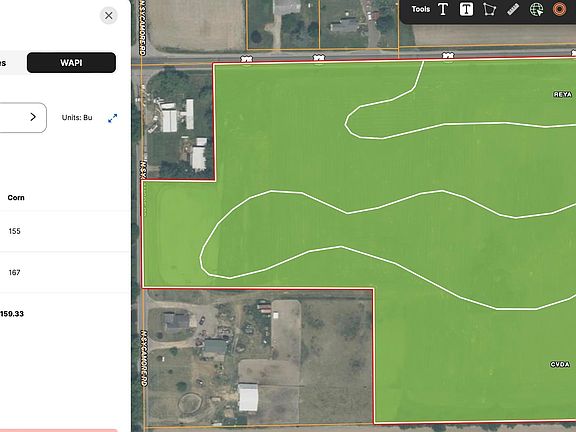Image resolution: width=576 pixels, height=432 pixels.
Task: Select the boxed text label tool
Action: (x=466, y=9)
